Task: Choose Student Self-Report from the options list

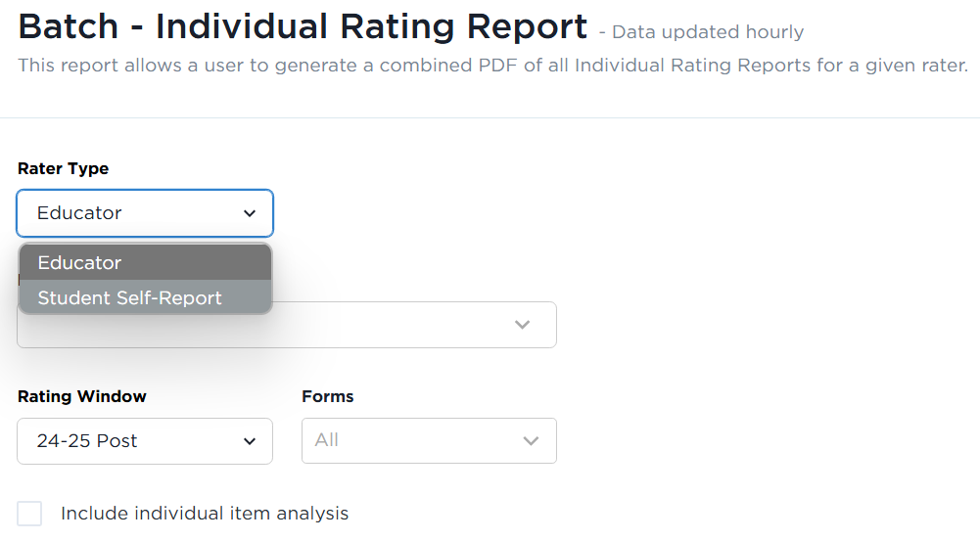Action: [145, 297]
